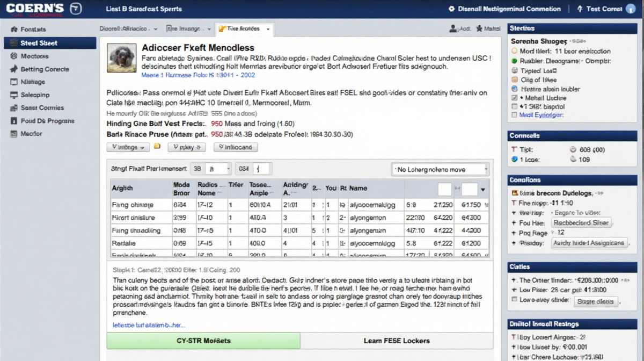Click the globe icon next to Moctoras

(13, 56)
